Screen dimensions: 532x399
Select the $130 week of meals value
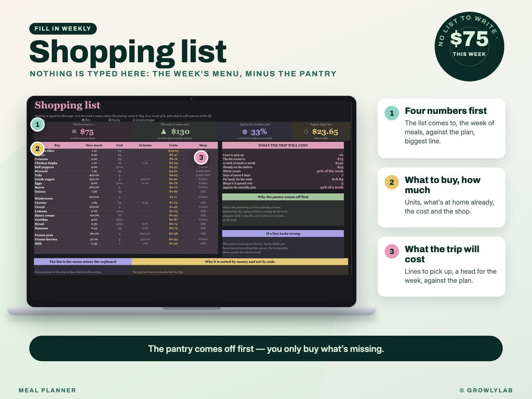tap(180, 131)
